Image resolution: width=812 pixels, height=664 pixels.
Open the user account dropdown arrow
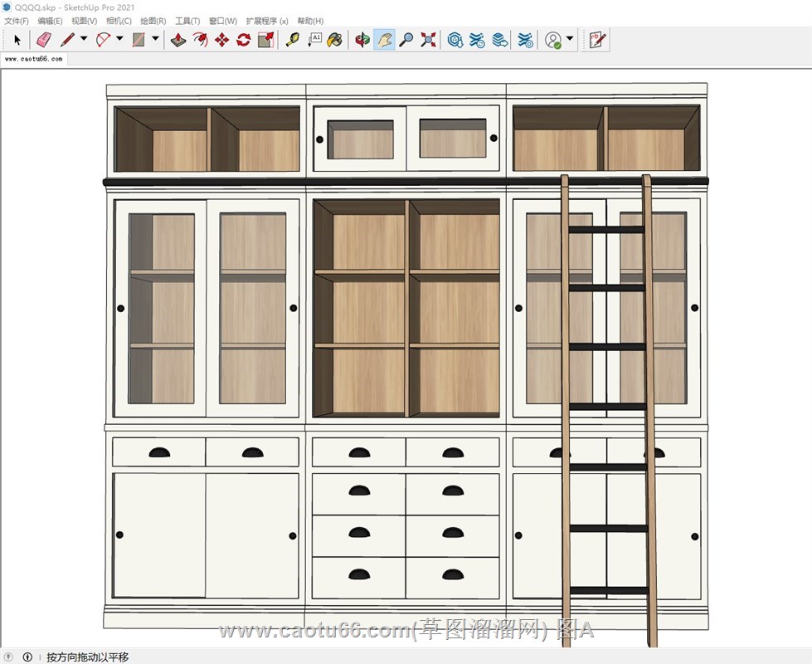[x=570, y=39]
